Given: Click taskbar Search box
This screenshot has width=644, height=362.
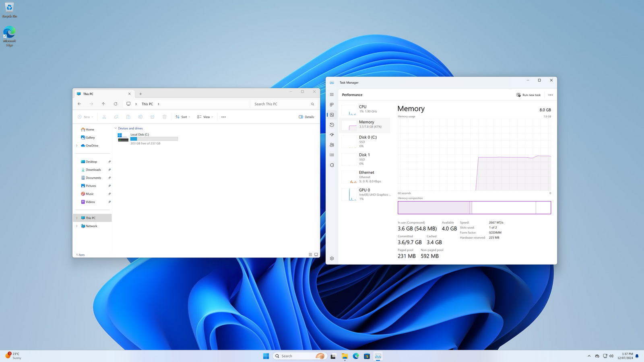Looking at the screenshot, I should click(x=299, y=356).
